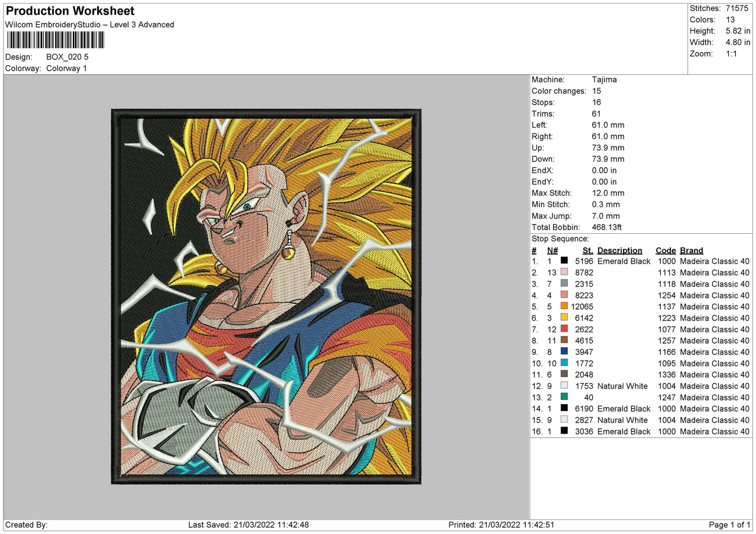The height and width of the screenshot is (534, 756).
Task: Click the Machine value Tajima
Action: tap(604, 79)
